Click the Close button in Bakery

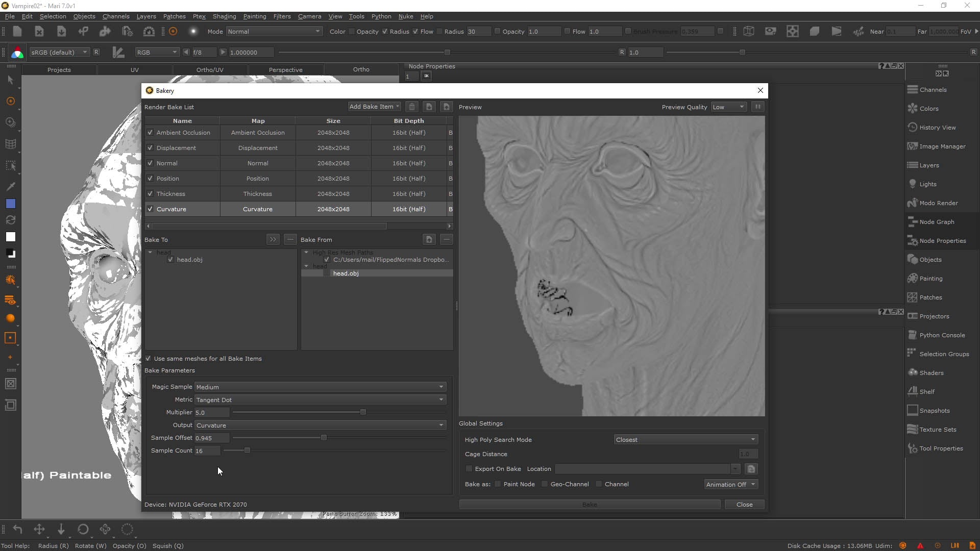pyautogui.click(x=744, y=504)
